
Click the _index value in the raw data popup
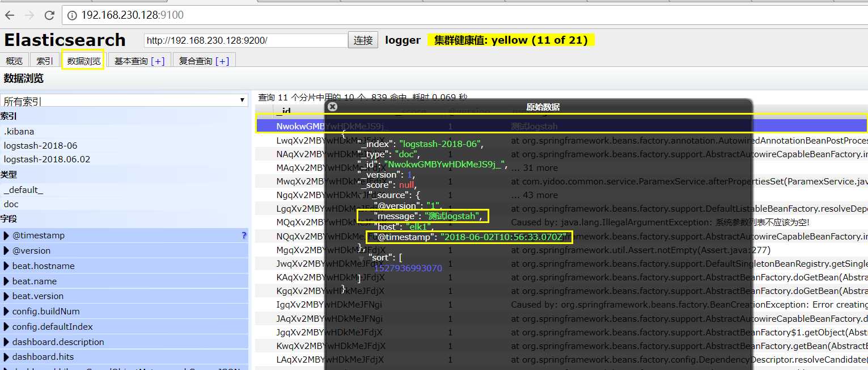pyautogui.click(x=441, y=144)
